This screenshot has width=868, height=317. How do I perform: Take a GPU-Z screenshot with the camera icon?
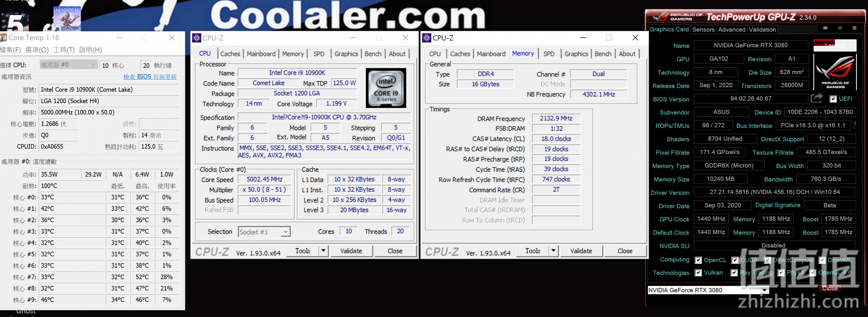click(x=825, y=28)
